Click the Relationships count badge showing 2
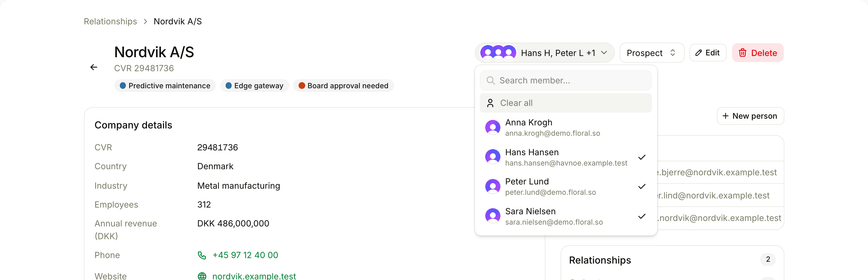 768,259
